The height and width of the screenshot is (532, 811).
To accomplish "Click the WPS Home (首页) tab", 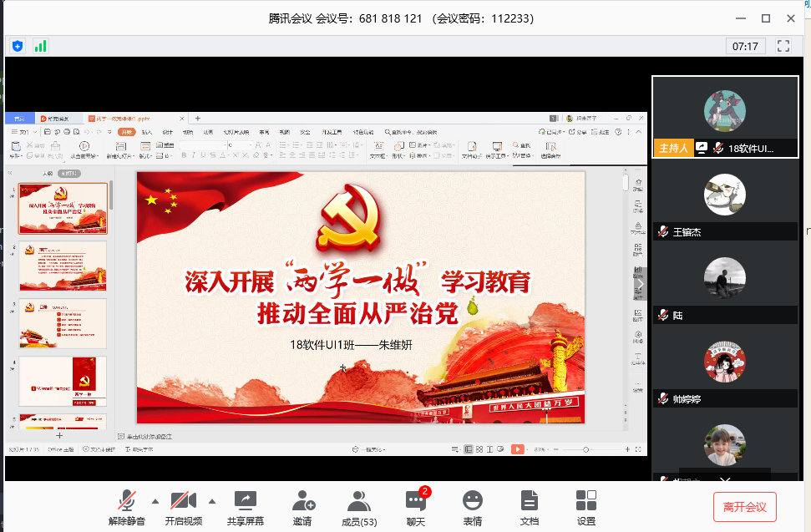I will point(20,119).
